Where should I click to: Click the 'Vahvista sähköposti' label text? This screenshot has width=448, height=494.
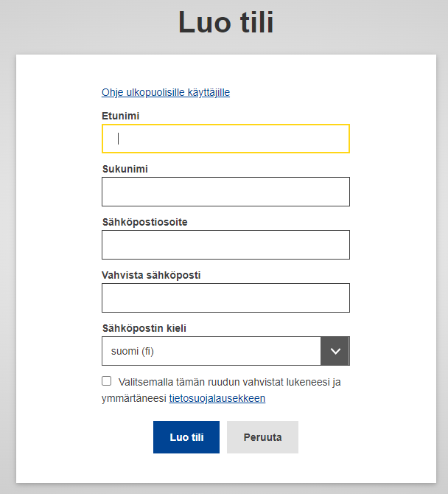(x=151, y=275)
